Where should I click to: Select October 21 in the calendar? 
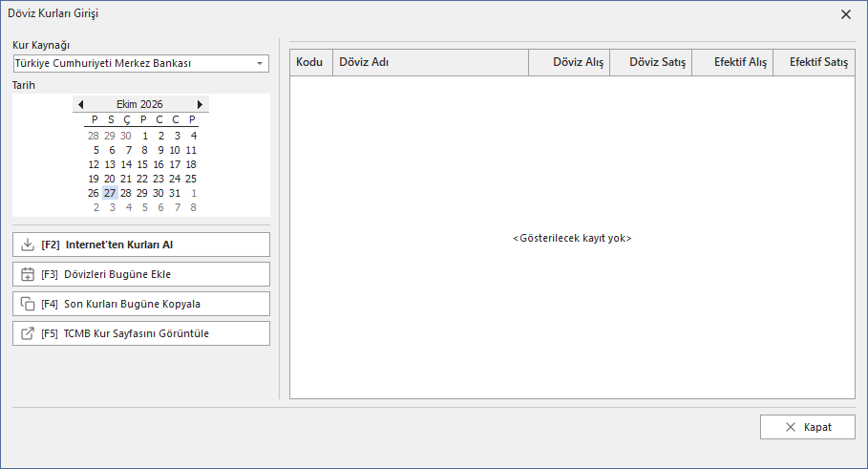126,179
